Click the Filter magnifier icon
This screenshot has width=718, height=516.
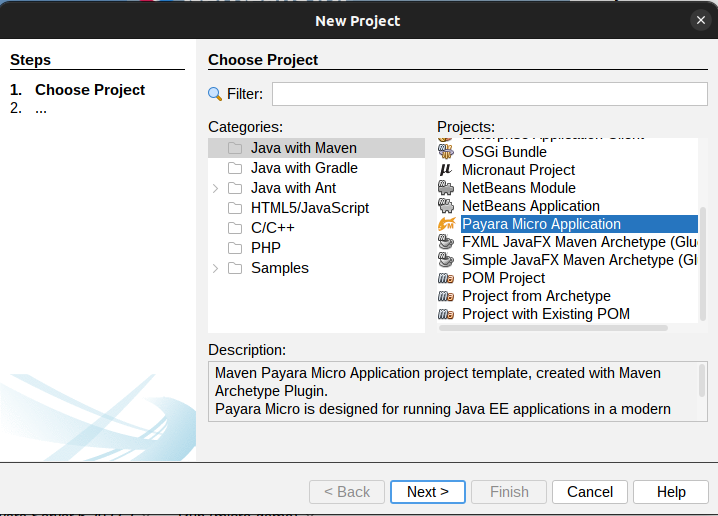pyautogui.click(x=215, y=94)
